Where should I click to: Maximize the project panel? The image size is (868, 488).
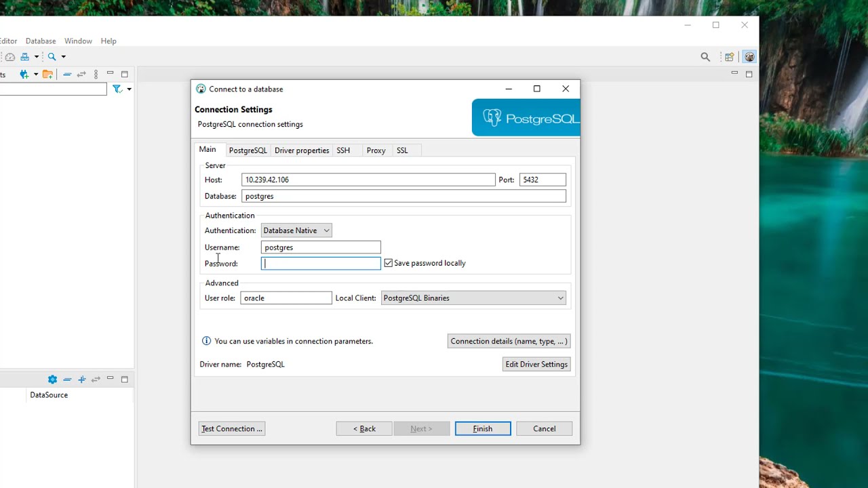tap(125, 380)
